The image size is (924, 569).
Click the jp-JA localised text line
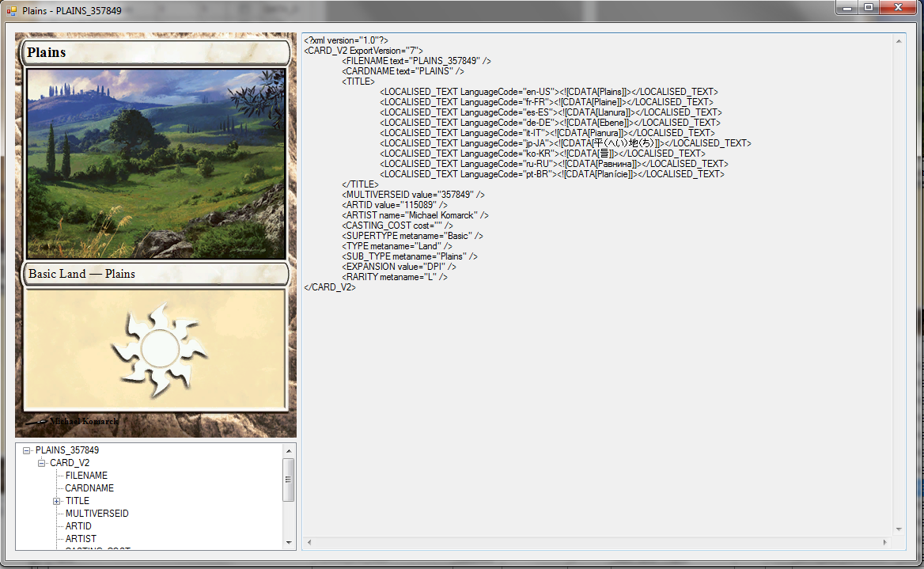[x=565, y=143]
